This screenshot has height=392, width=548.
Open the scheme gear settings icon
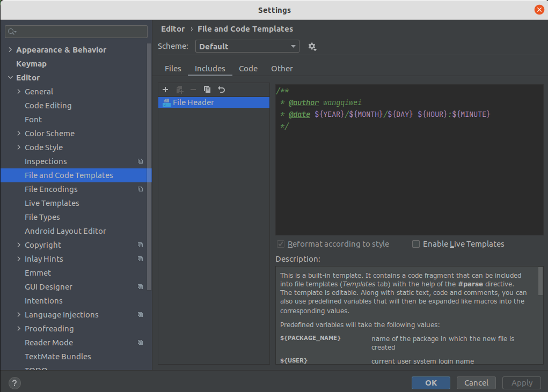pyautogui.click(x=312, y=47)
